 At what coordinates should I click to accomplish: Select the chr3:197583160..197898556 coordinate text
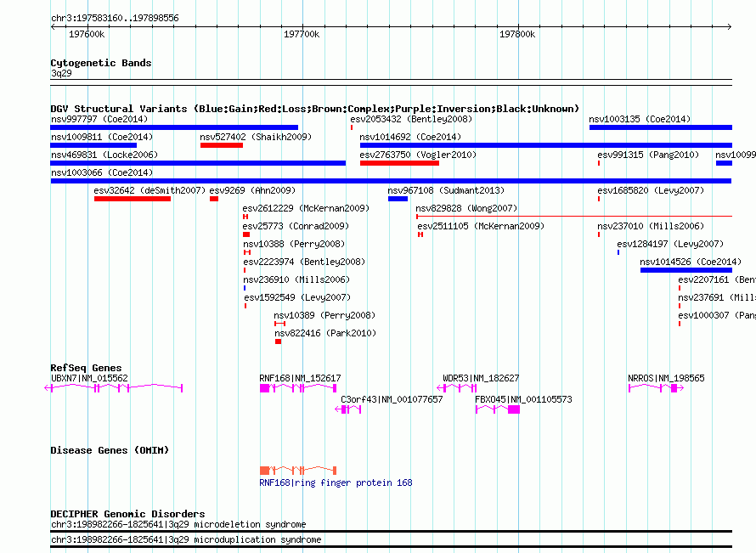[115, 19]
